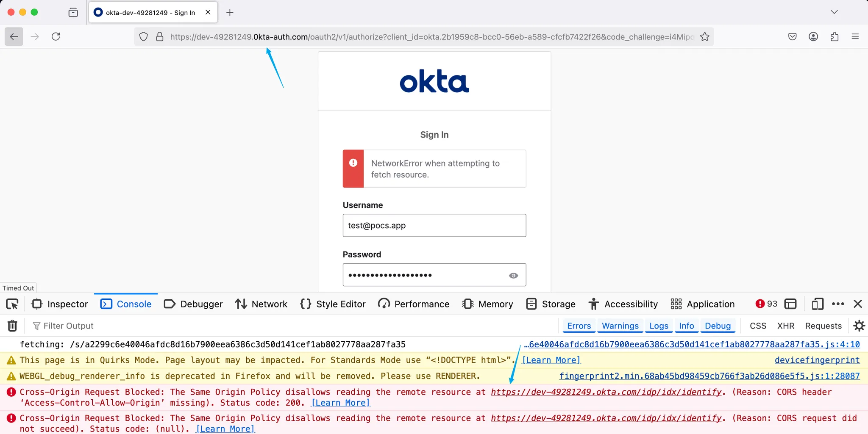Open the Firefox application menu
This screenshot has width=868, height=434.
click(x=855, y=36)
